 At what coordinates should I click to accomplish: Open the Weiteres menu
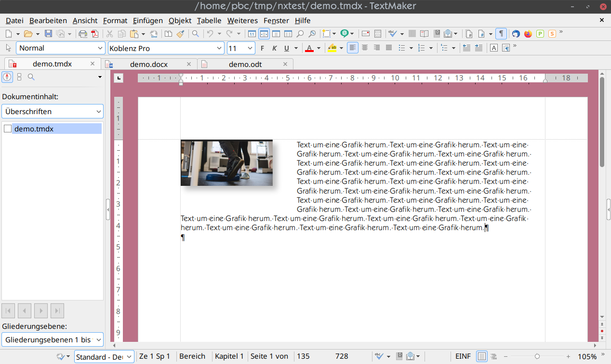242,20
